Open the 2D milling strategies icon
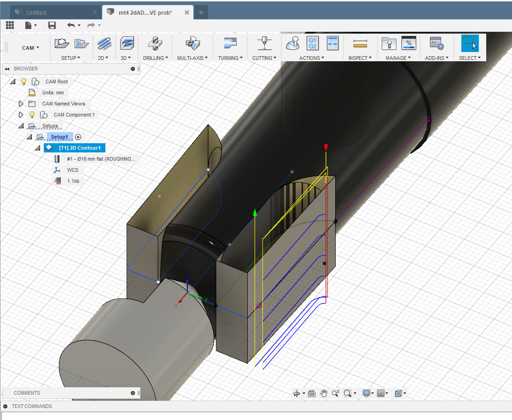Screen dimensions: 512x420 pos(104,44)
